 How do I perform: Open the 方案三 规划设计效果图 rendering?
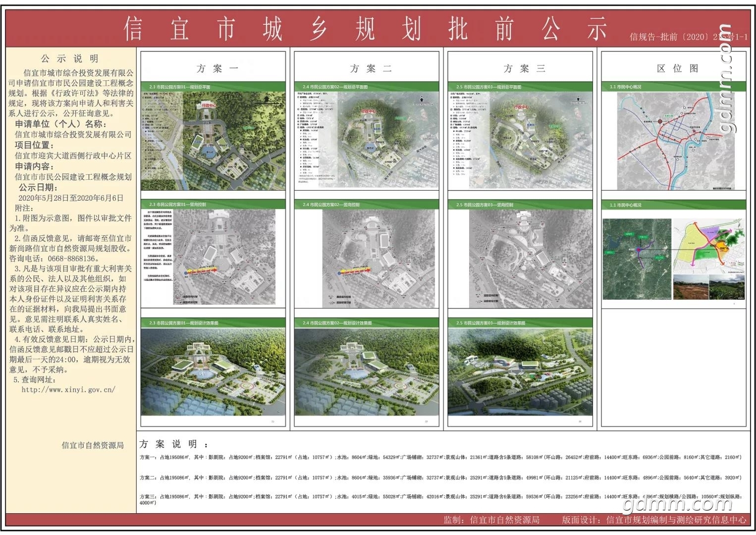click(520, 372)
